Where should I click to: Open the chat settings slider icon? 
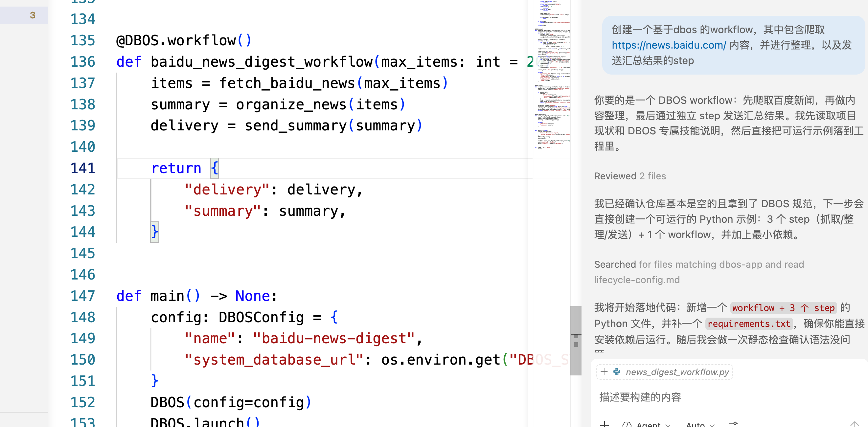pyautogui.click(x=733, y=423)
